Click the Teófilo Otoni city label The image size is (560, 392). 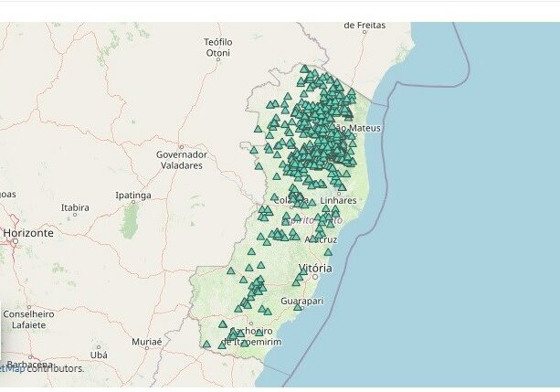pos(217,48)
